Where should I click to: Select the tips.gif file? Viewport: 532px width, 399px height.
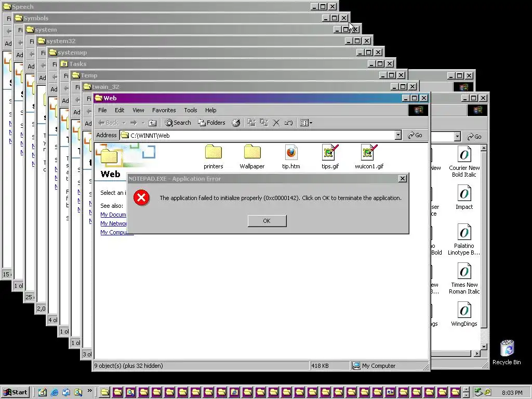pos(330,157)
